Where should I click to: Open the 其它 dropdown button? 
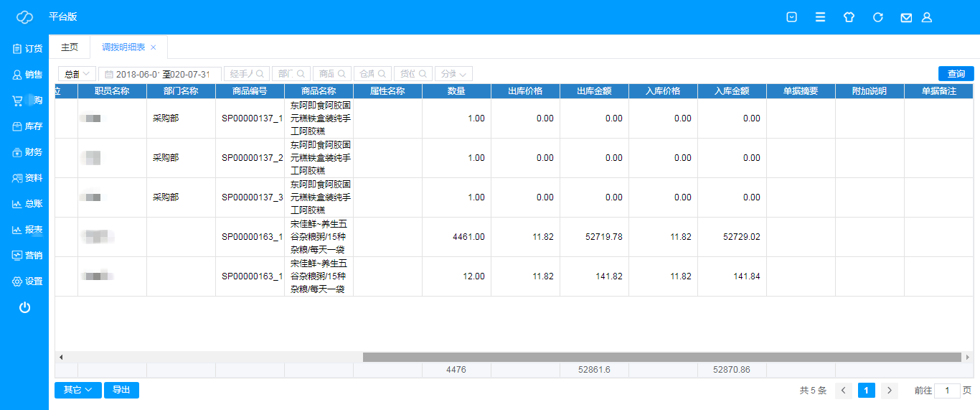tap(77, 390)
